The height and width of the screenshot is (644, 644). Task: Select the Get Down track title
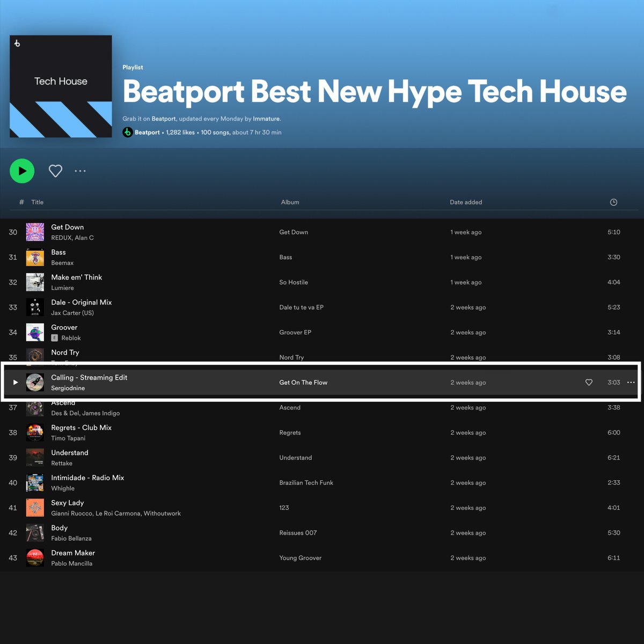67,227
